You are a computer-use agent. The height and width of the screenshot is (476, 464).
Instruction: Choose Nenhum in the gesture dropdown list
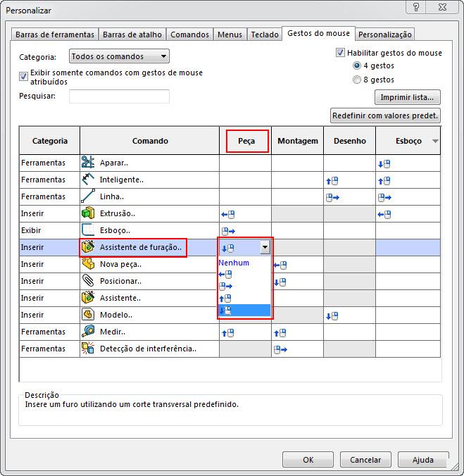234,263
